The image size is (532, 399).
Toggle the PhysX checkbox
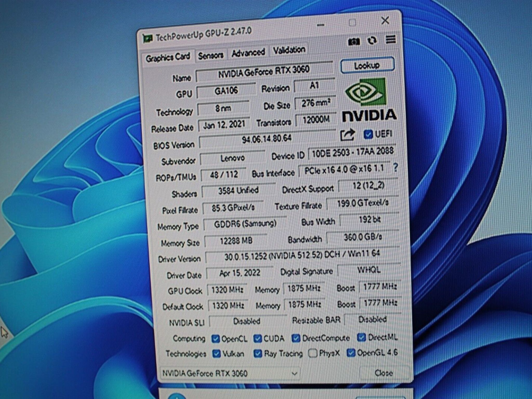click(x=313, y=353)
